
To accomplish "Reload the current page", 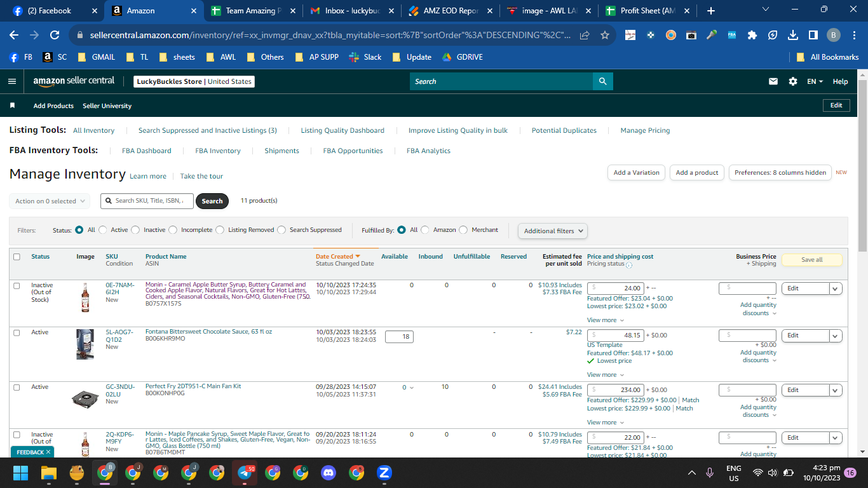I will (x=55, y=35).
